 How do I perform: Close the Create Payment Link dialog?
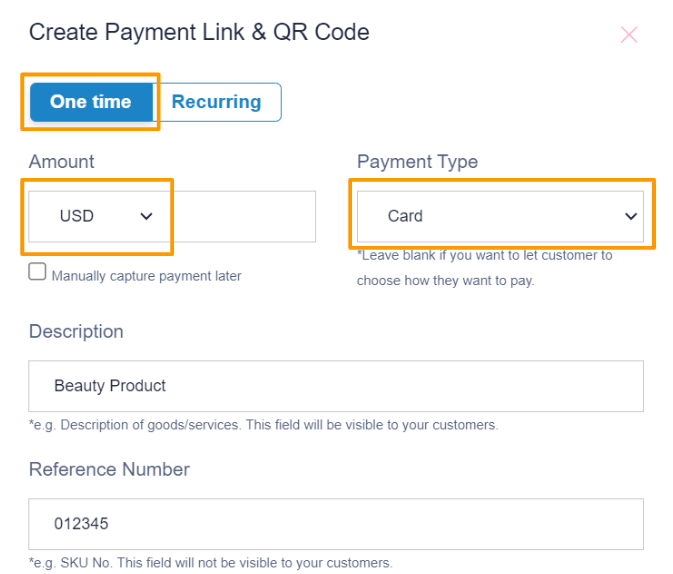coord(629,35)
